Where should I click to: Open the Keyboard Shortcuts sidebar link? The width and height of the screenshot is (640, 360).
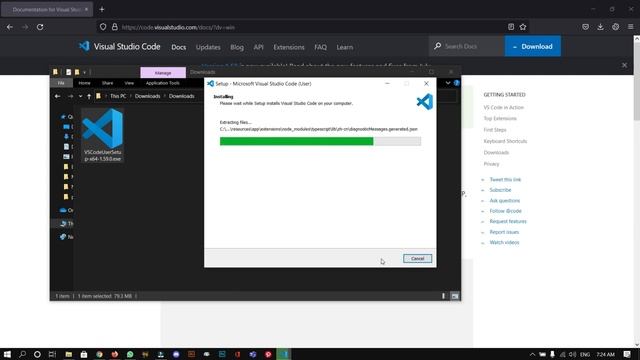(x=505, y=141)
